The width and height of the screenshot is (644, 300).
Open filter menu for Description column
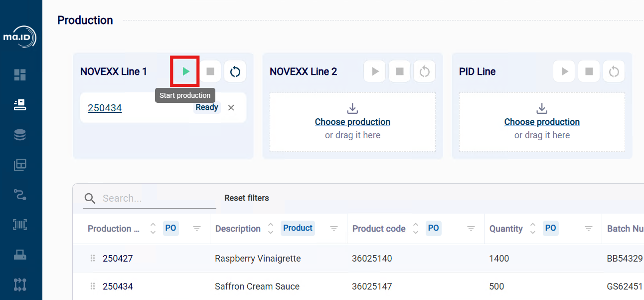pos(334,229)
